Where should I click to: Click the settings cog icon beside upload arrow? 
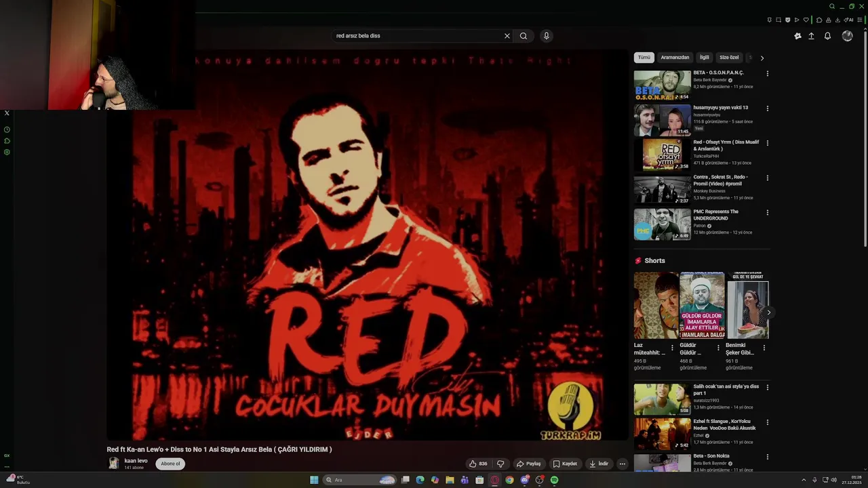[x=797, y=36]
